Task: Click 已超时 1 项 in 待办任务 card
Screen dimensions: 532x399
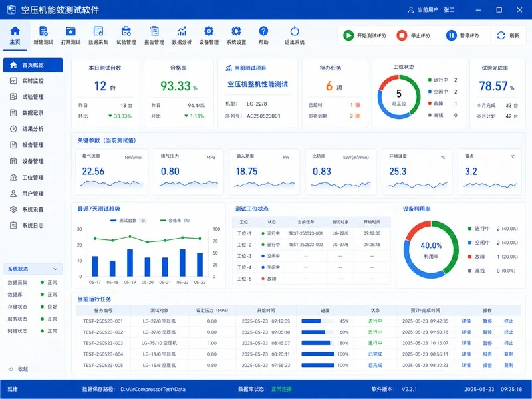Action: (x=334, y=105)
